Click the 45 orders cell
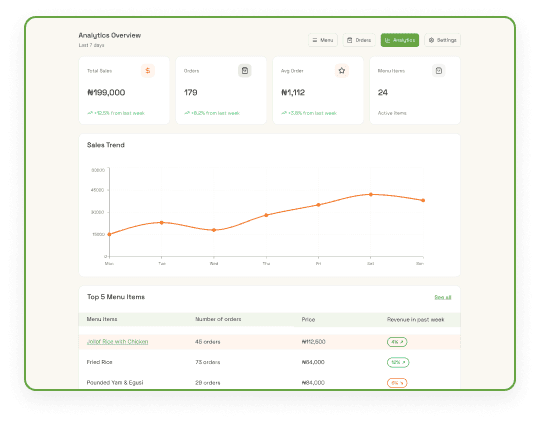This screenshot has width=540, height=423. click(208, 342)
